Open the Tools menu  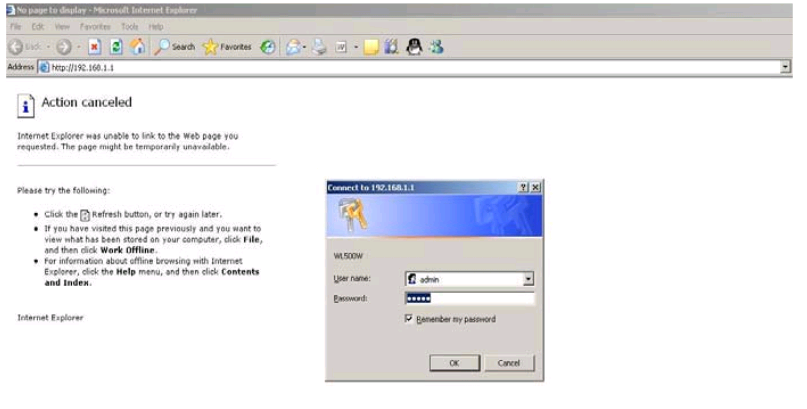(x=130, y=26)
